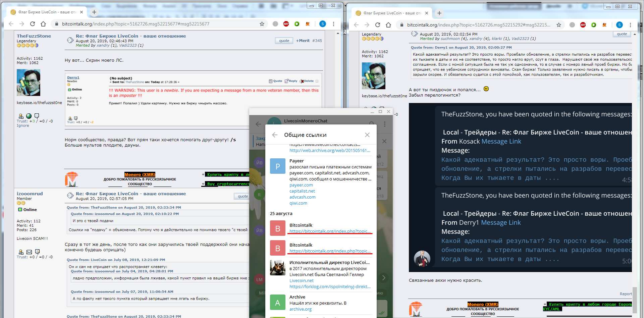Screen dimensions: 644x318
Task: Close the Общие ссылки panel
Action: point(367,135)
